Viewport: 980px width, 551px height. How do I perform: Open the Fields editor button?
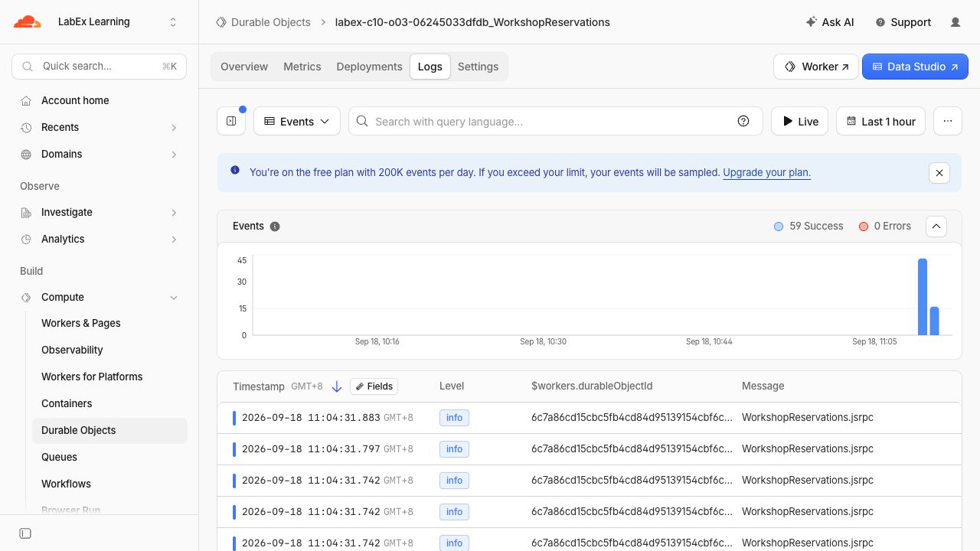(x=374, y=386)
